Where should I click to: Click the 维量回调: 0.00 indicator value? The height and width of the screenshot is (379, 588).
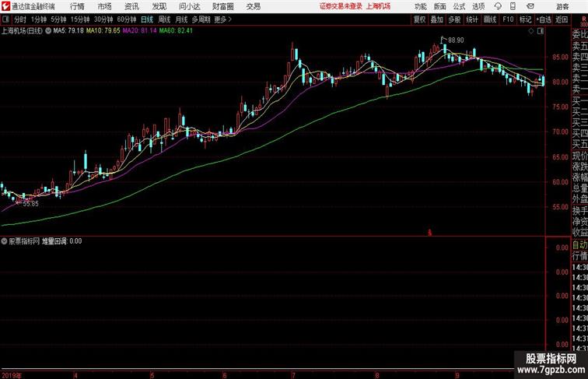click(x=61, y=241)
